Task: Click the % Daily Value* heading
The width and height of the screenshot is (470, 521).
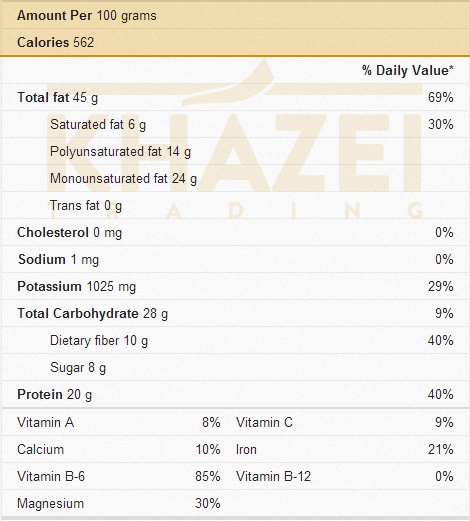Action: tap(408, 70)
